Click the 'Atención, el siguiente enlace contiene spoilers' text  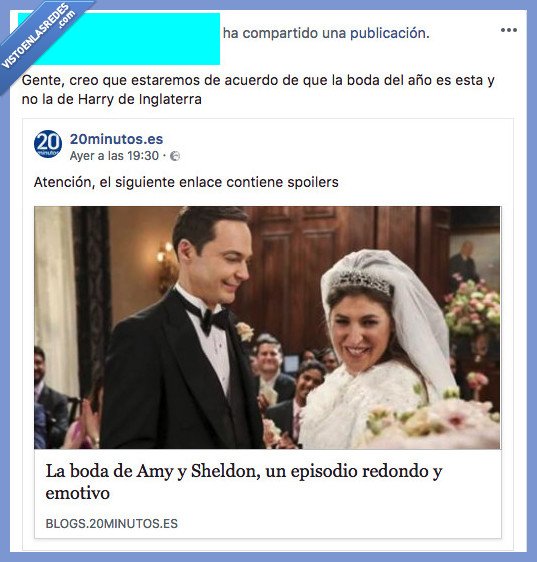pos(186,182)
